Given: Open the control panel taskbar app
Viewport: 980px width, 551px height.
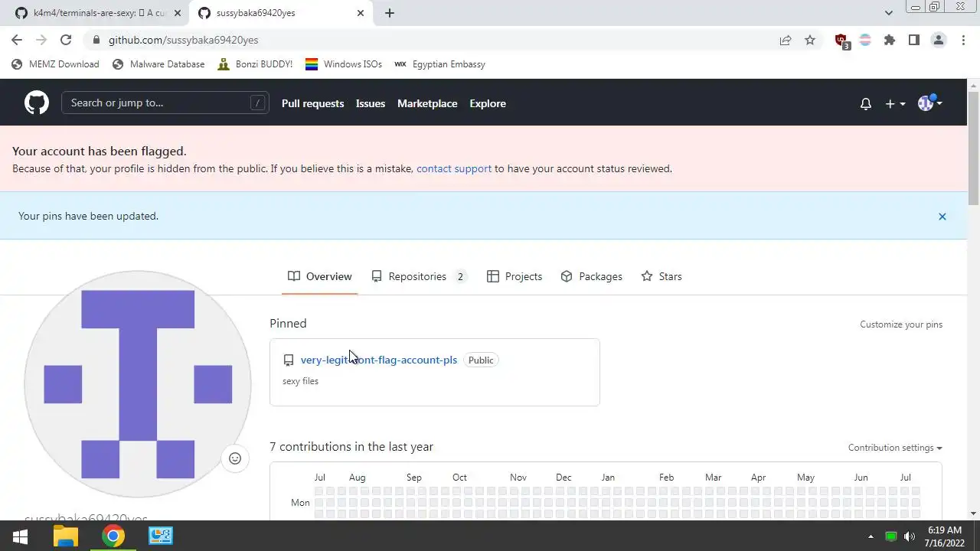Looking at the screenshot, I should [x=161, y=536].
